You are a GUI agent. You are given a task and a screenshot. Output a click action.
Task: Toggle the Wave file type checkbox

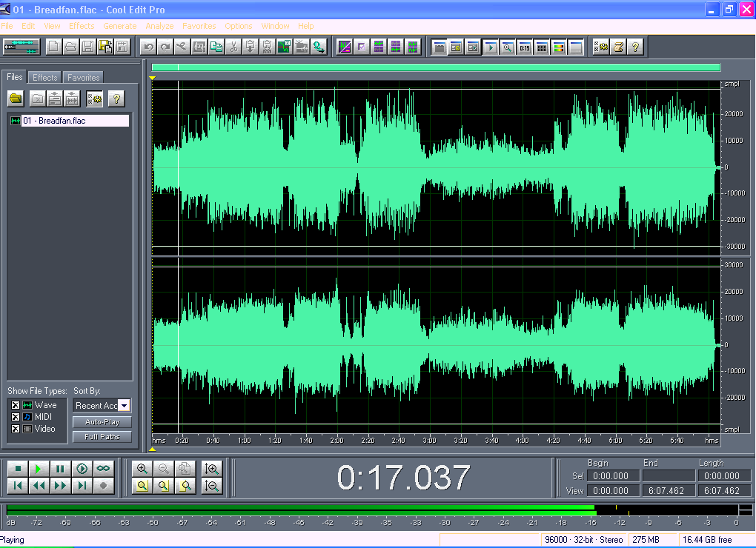pyautogui.click(x=16, y=405)
